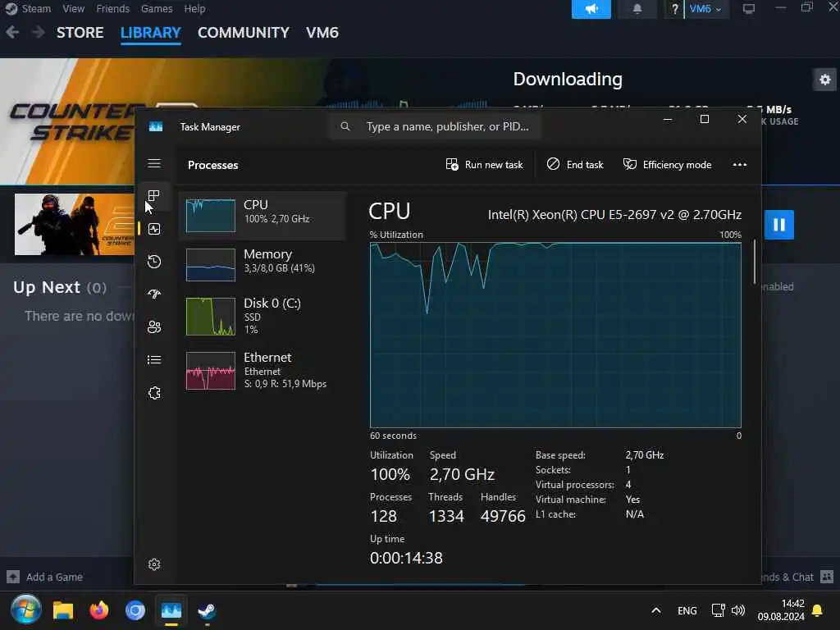The height and width of the screenshot is (630, 840).
Task: Toggle Efficiency mode in Task Manager
Action: tap(668, 164)
